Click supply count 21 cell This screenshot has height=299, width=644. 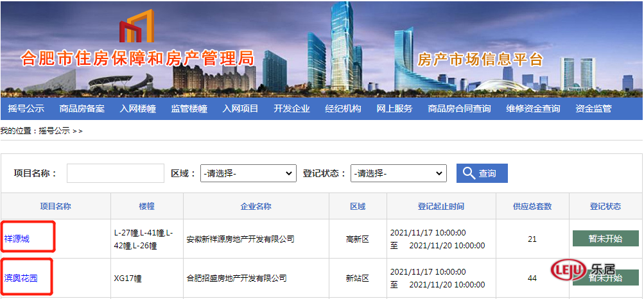coord(532,239)
